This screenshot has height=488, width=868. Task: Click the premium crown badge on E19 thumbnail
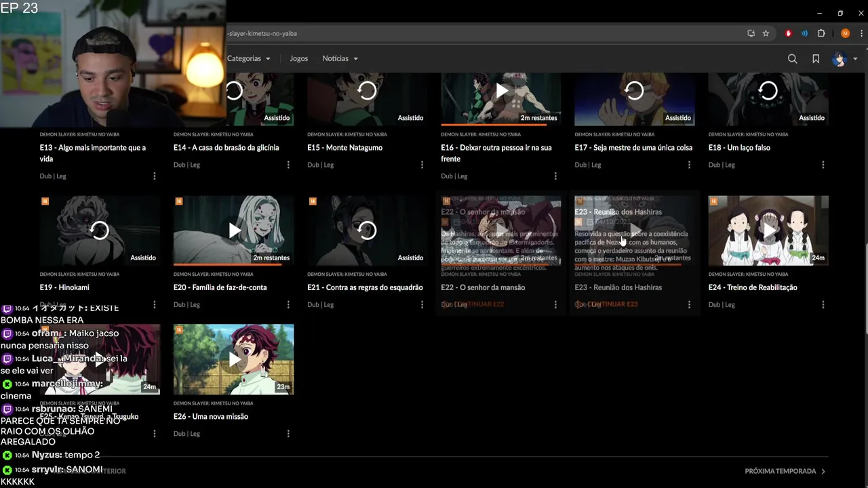click(x=45, y=201)
